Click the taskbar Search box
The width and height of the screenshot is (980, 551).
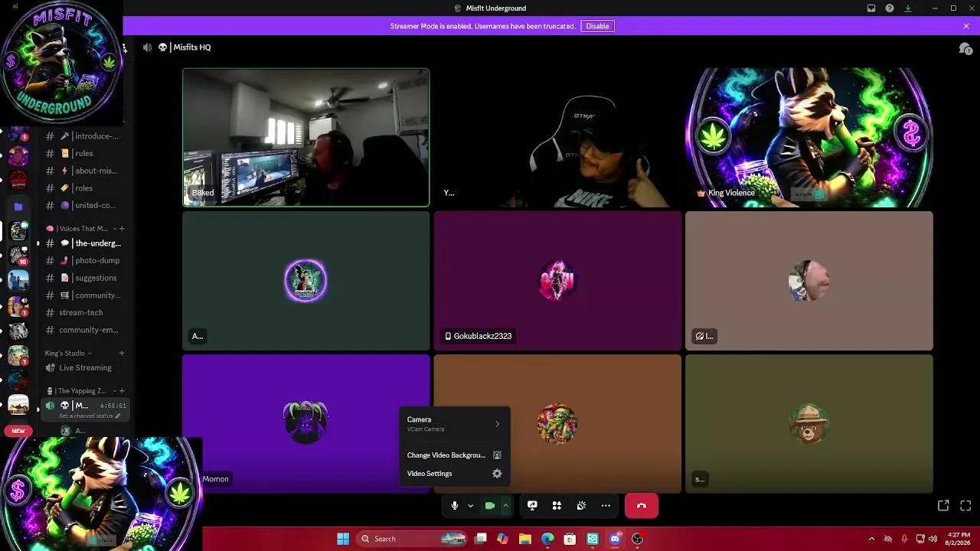pos(412,539)
